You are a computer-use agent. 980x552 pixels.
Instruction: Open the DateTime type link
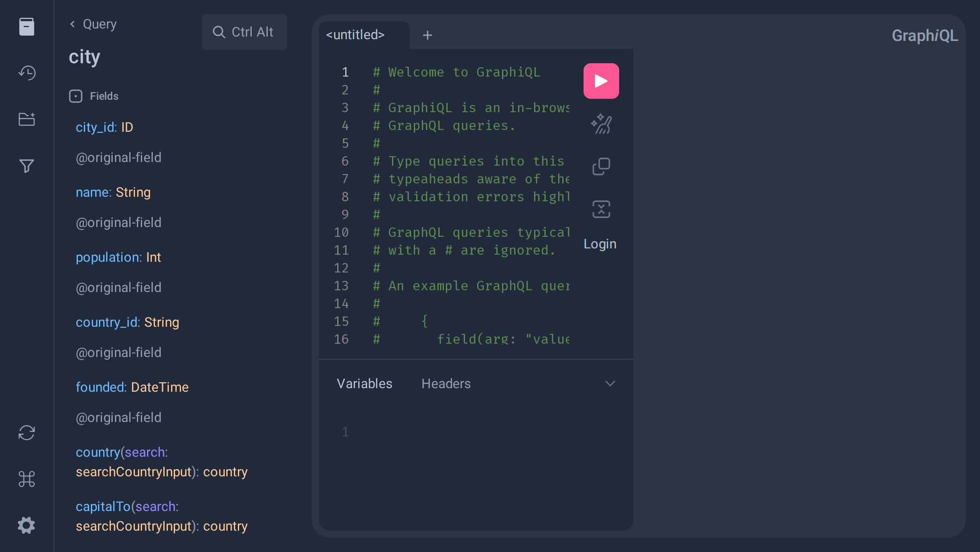(x=160, y=387)
